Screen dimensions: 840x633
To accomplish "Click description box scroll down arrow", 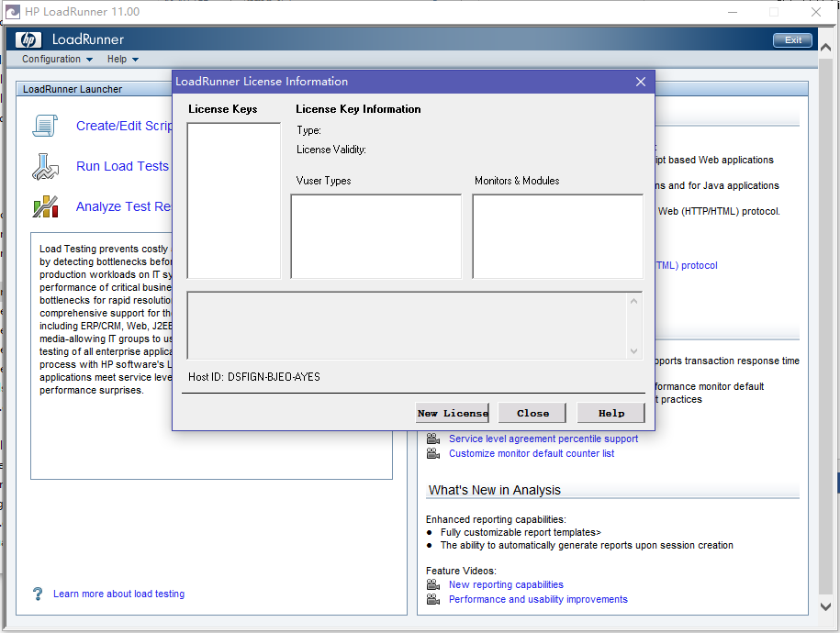I will 633,351.
